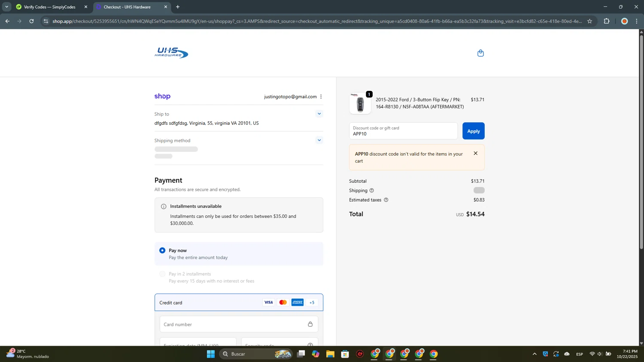Expand the Shipping method section

click(x=319, y=140)
